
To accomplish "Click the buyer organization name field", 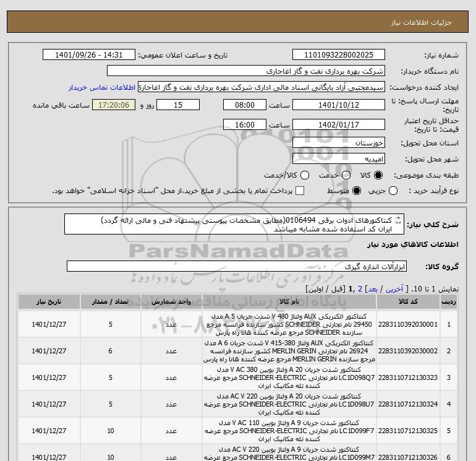I will 246,71.
